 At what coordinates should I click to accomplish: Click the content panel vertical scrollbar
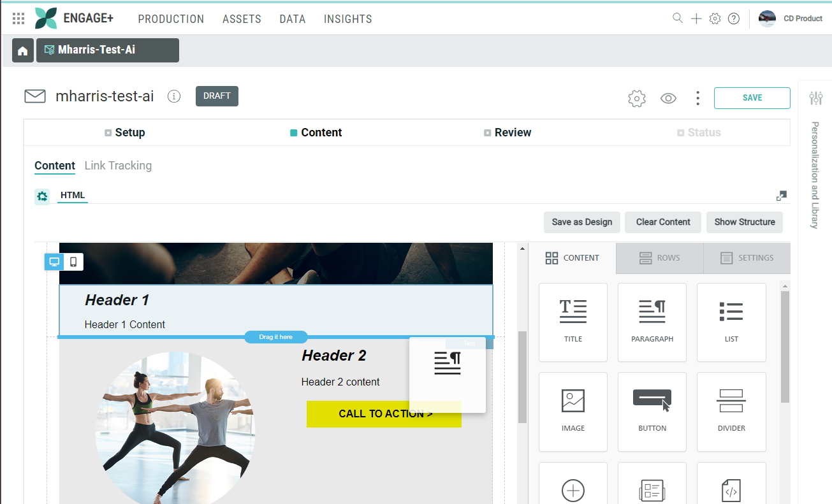coord(785,347)
